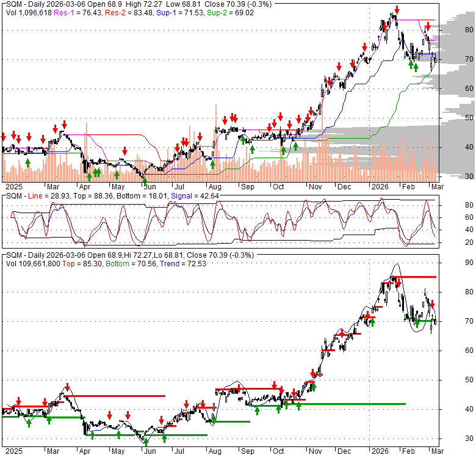This screenshot has height=455, width=476.
Task: Click the 'Bottom = 18.01' oscillator label
Action: tap(142, 196)
